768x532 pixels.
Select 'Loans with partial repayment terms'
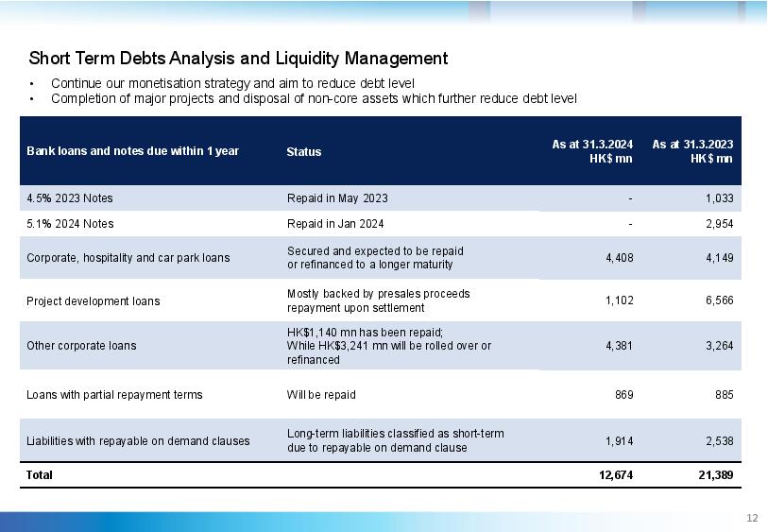coord(114,395)
